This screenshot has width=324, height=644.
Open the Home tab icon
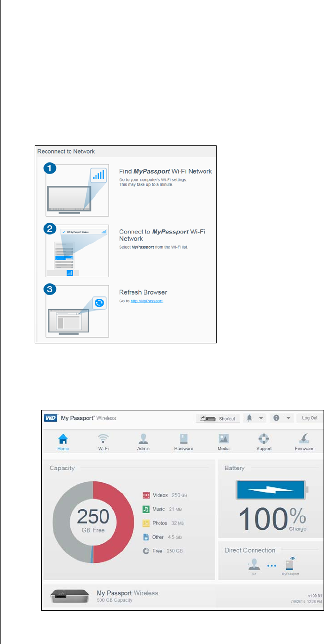coord(63,438)
